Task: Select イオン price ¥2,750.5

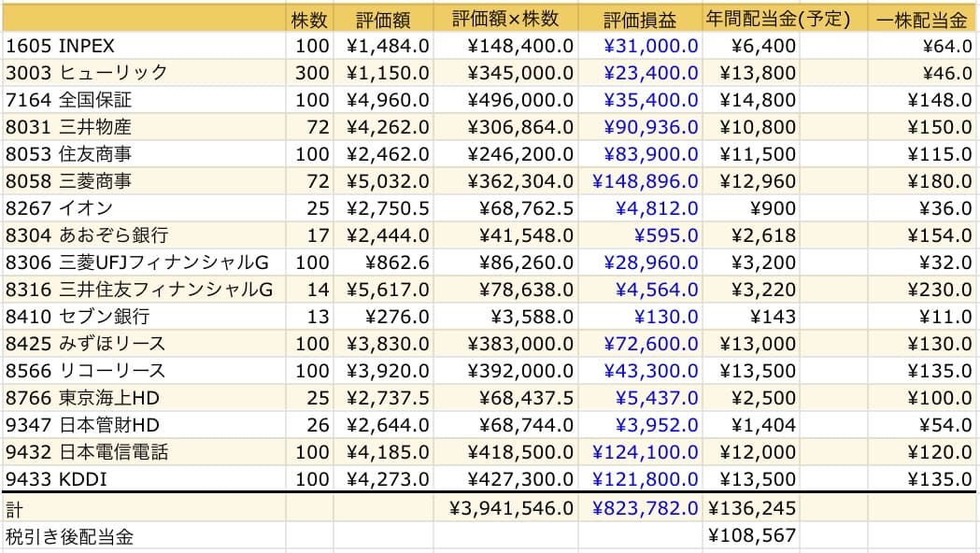Action: 383,208
